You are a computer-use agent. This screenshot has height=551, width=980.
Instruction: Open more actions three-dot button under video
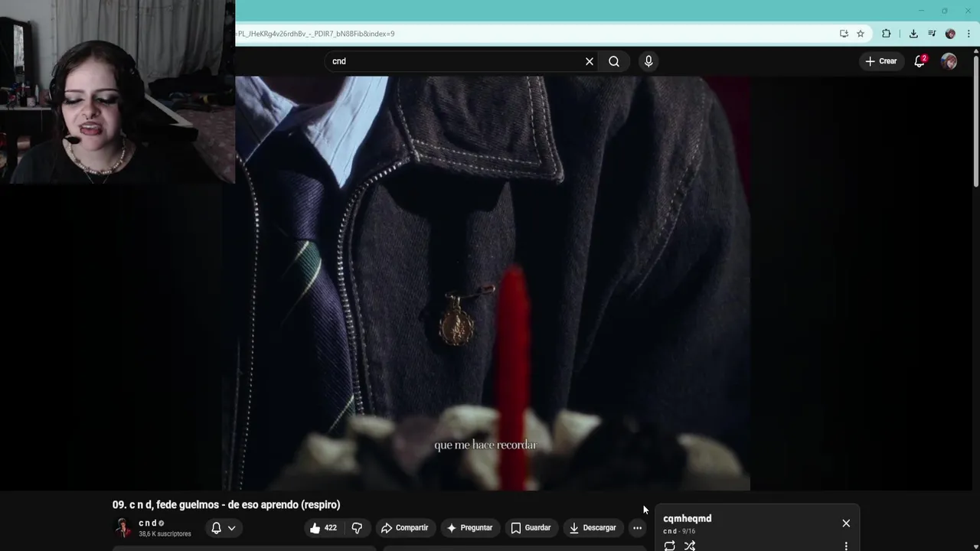[637, 527]
